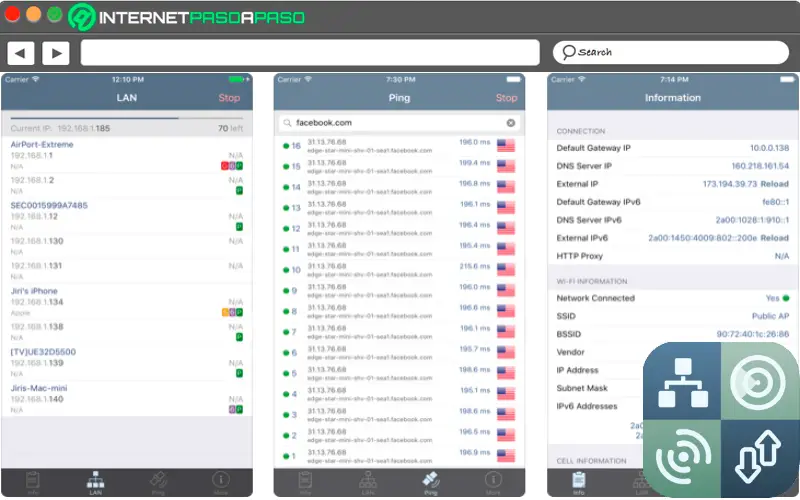Click the green P badge on [TV]UE32D5500 row
The image size is (800, 500).
(239, 373)
